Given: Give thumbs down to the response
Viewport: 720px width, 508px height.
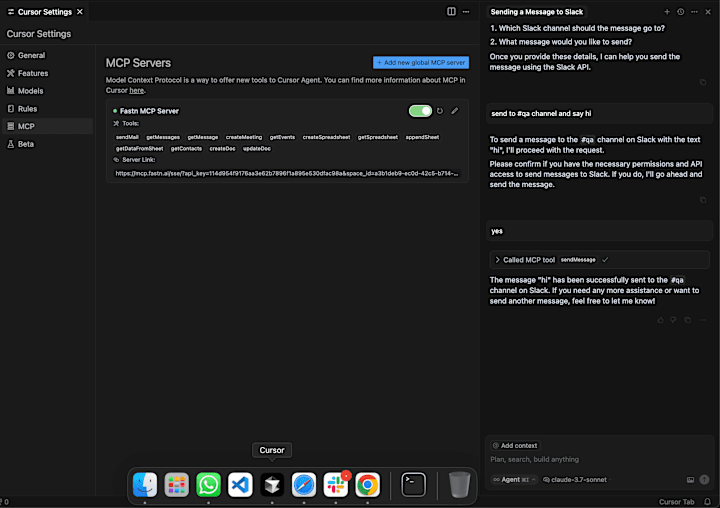Looking at the screenshot, I should point(674,320).
